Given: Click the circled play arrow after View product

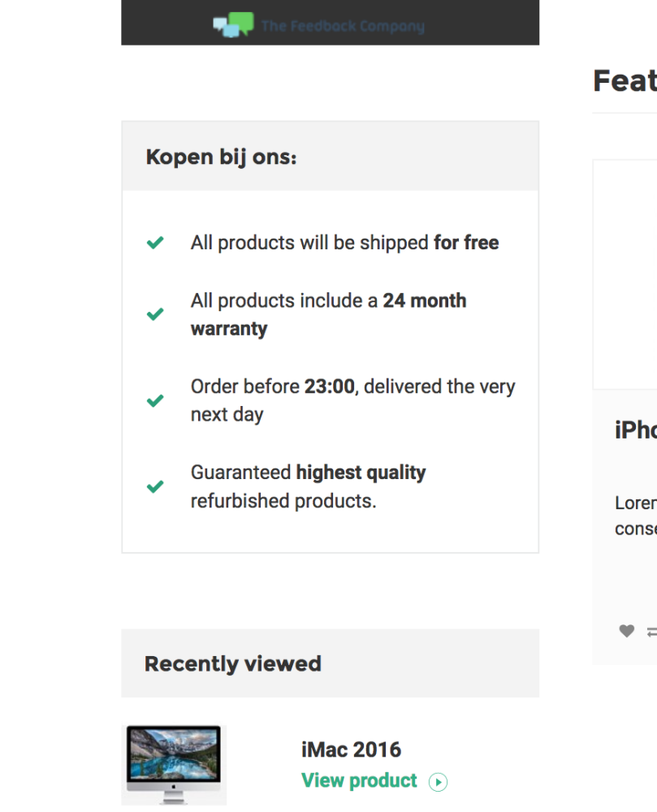Looking at the screenshot, I should (438, 781).
